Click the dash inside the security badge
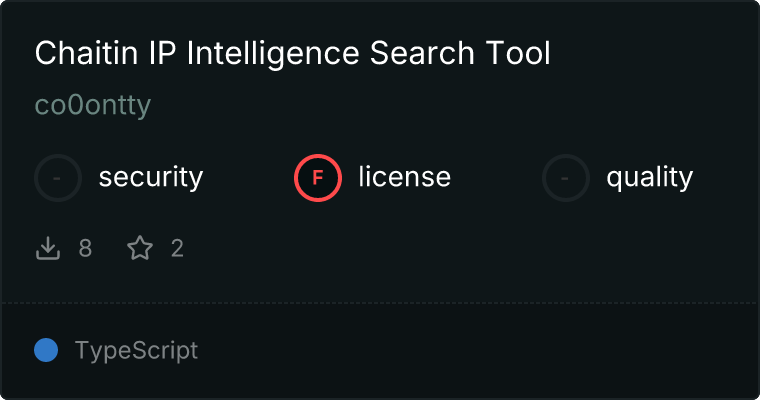Image resolution: width=760 pixels, height=400 pixels. [x=58, y=178]
